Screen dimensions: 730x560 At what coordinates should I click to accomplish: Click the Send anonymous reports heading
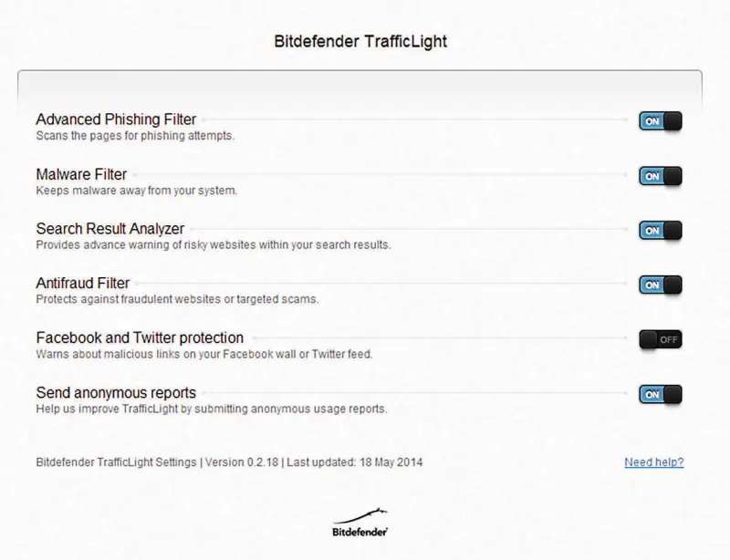click(116, 393)
